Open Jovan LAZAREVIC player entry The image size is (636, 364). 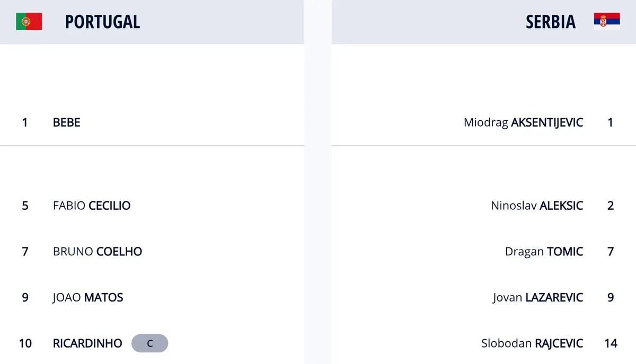(x=538, y=298)
